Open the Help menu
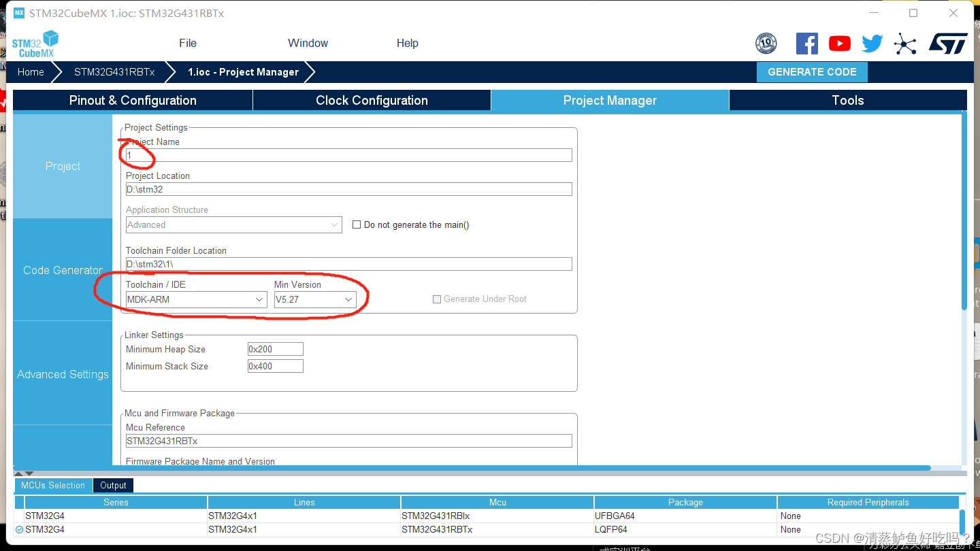Screen dimensions: 980x551 point(408,43)
